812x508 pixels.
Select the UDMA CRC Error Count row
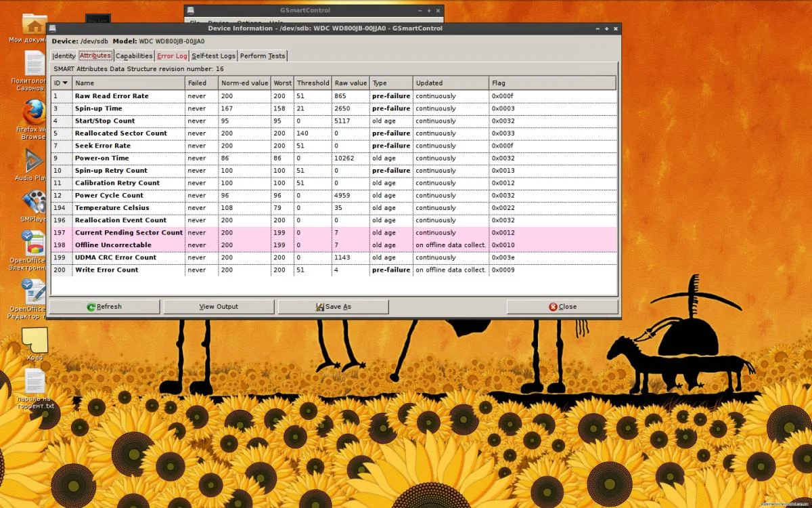334,257
